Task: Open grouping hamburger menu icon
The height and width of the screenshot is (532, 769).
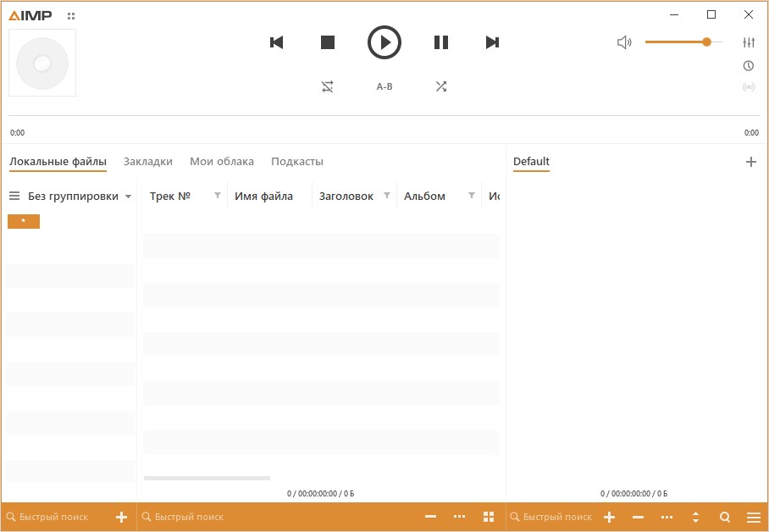Action: click(14, 197)
